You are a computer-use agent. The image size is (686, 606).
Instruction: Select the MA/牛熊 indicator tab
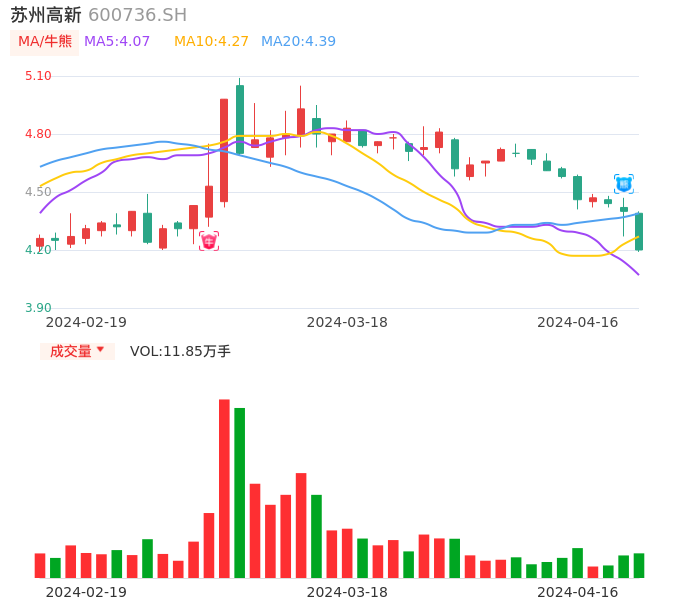tap(45, 42)
